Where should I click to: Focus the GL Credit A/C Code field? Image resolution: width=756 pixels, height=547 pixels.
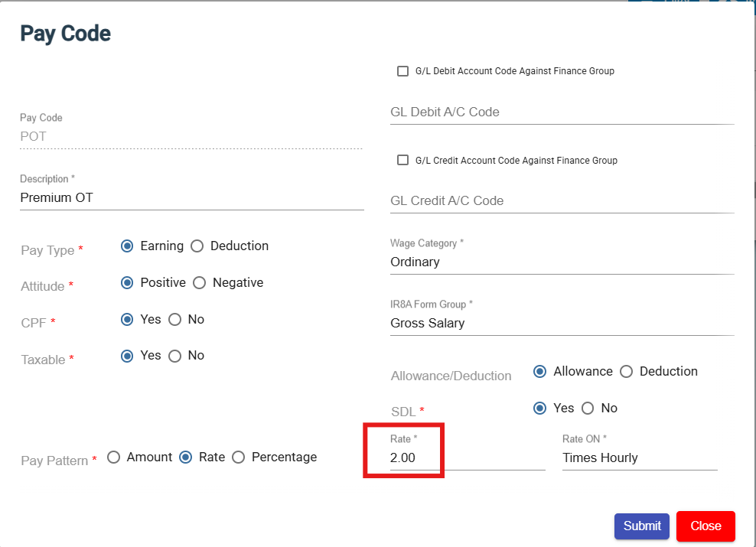coord(562,201)
